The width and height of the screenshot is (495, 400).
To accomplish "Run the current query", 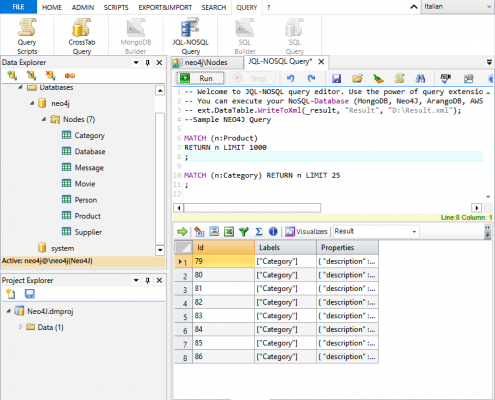I will tap(201, 78).
